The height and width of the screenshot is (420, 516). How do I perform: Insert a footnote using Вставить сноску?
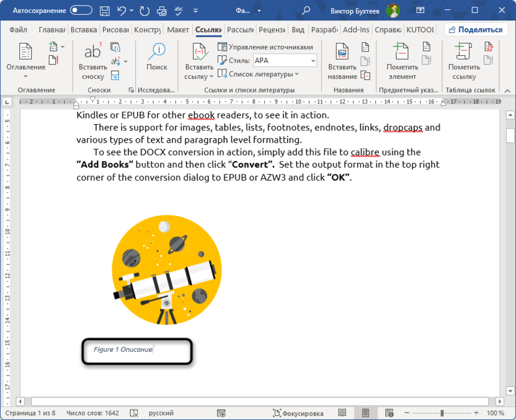click(x=92, y=61)
